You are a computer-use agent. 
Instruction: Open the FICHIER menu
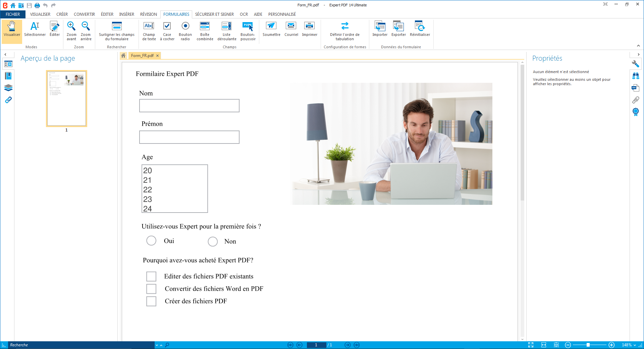coord(13,14)
